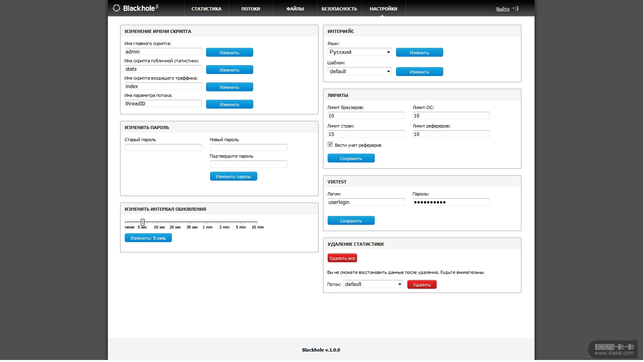Open the language dropdown showing Русский
The width and height of the screenshot is (644, 362).
[x=359, y=52]
